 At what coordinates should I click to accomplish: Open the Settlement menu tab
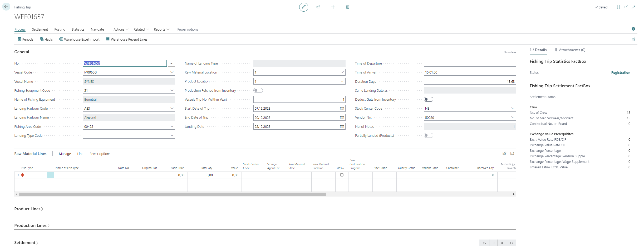pos(40,29)
